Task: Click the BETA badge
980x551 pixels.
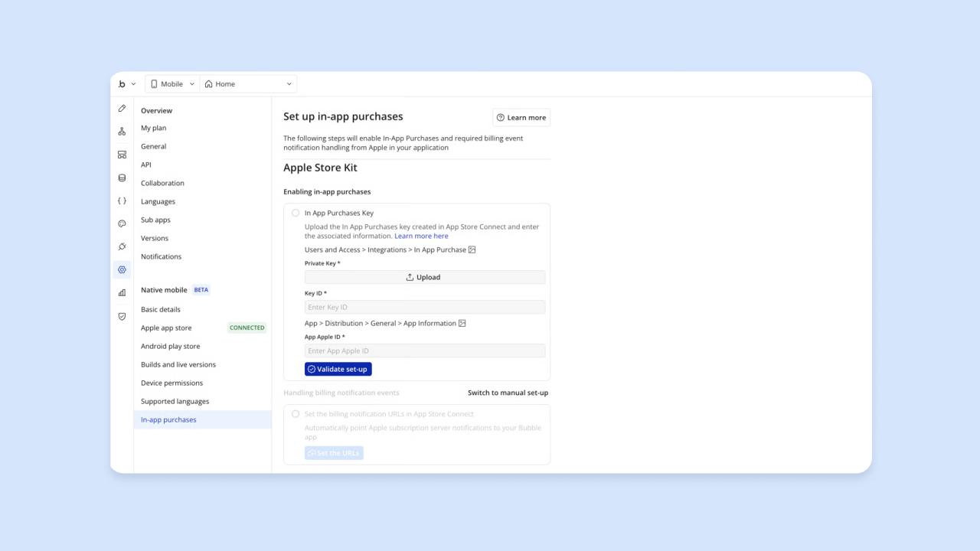Action: pyautogui.click(x=201, y=290)
